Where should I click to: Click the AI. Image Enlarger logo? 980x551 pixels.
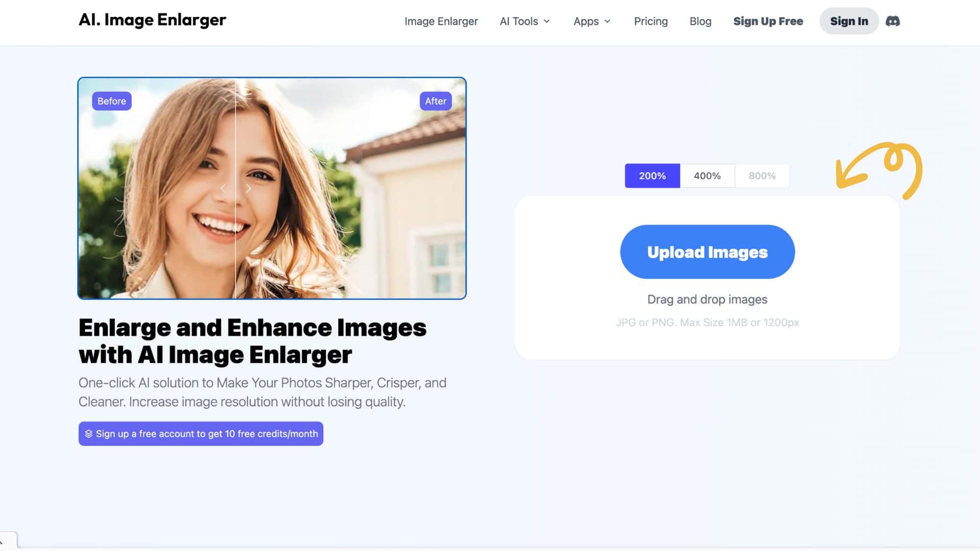pyautogui.click(x=152, y=20)
